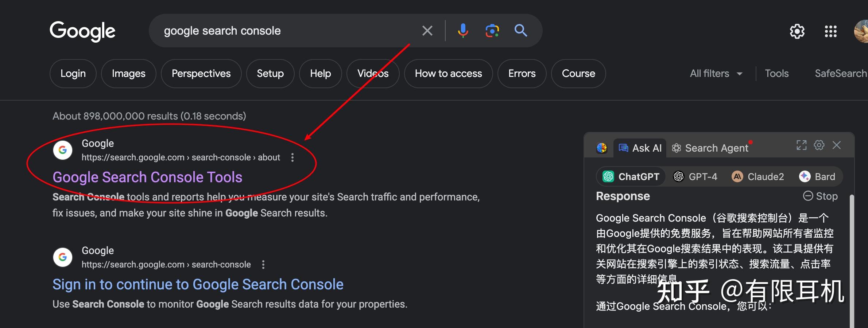Filter results by Videos chip
Viewport: 868px width, 328px height.
(x=373, y=73)
